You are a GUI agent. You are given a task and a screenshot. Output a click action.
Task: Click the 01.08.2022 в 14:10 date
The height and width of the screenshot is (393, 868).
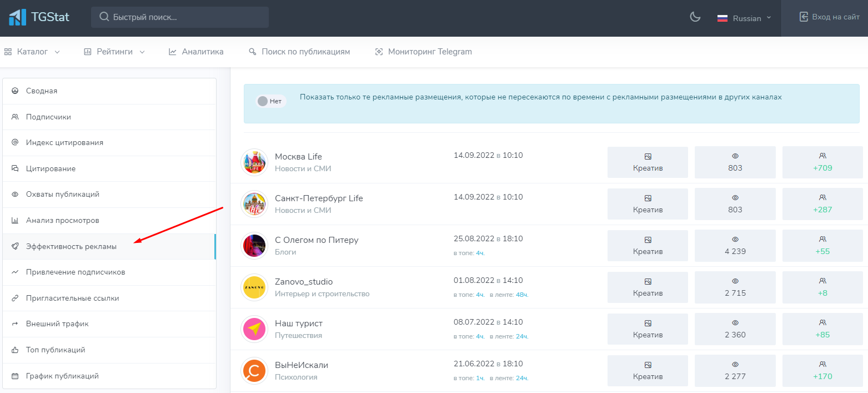488,281
